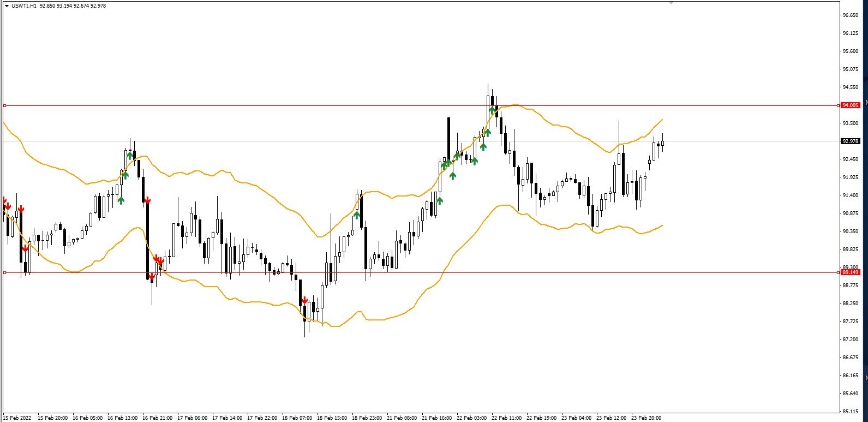Click the 22 Feb 11:00 time label
Viewport: 868px width, 422px height.
pyautogui.click(x=507, y=418)
